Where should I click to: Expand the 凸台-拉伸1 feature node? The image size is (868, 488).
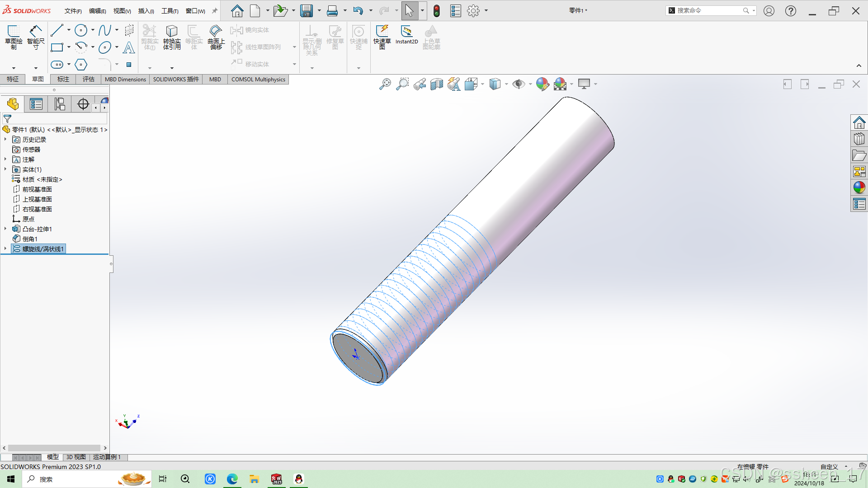[x=5, y=229]
